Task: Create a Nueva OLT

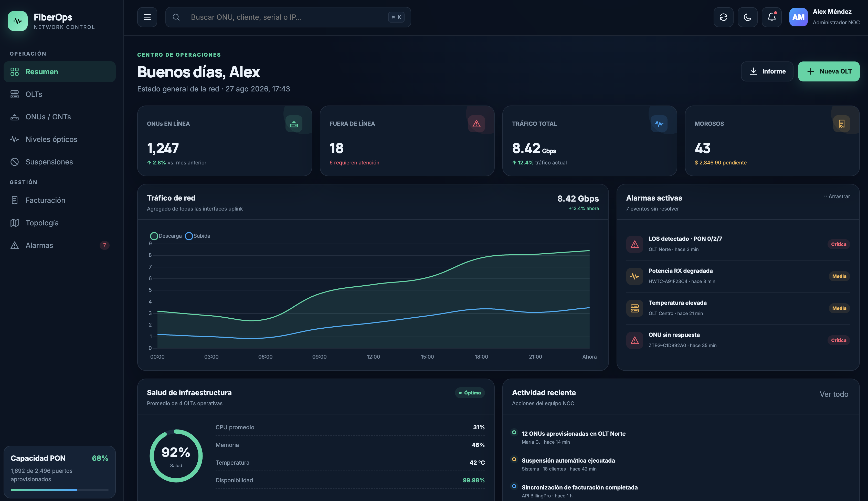Action: point(829,71)
